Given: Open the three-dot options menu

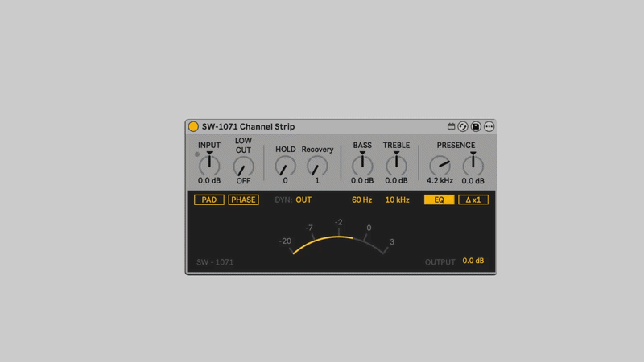Looking at the screenshot, I should tap(489, 126).
